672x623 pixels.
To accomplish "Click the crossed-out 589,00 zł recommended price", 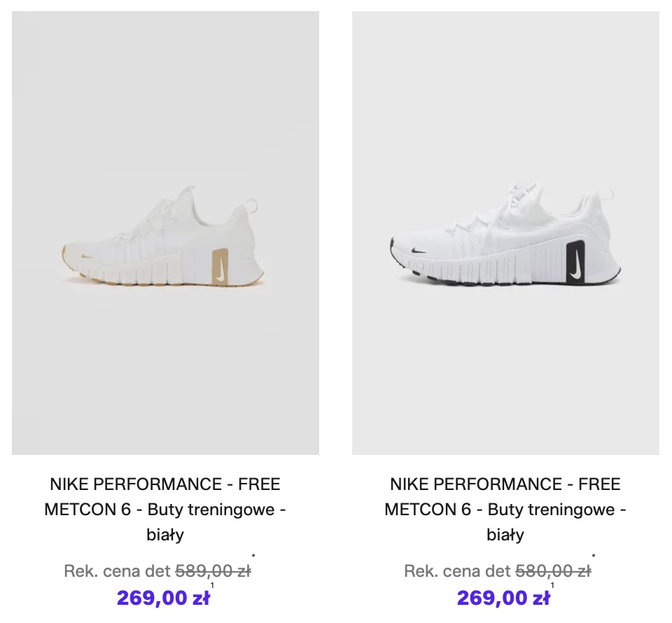I will coord(213,571).
